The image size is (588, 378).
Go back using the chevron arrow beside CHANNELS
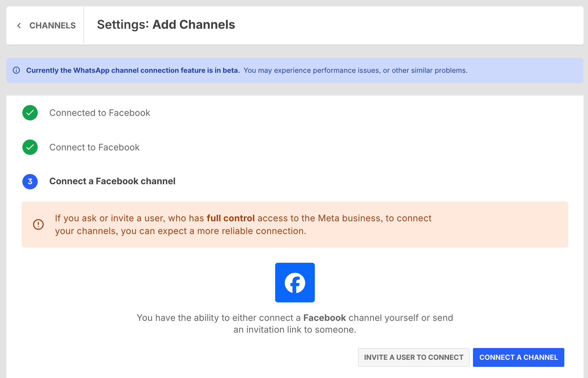pos(19,26)
